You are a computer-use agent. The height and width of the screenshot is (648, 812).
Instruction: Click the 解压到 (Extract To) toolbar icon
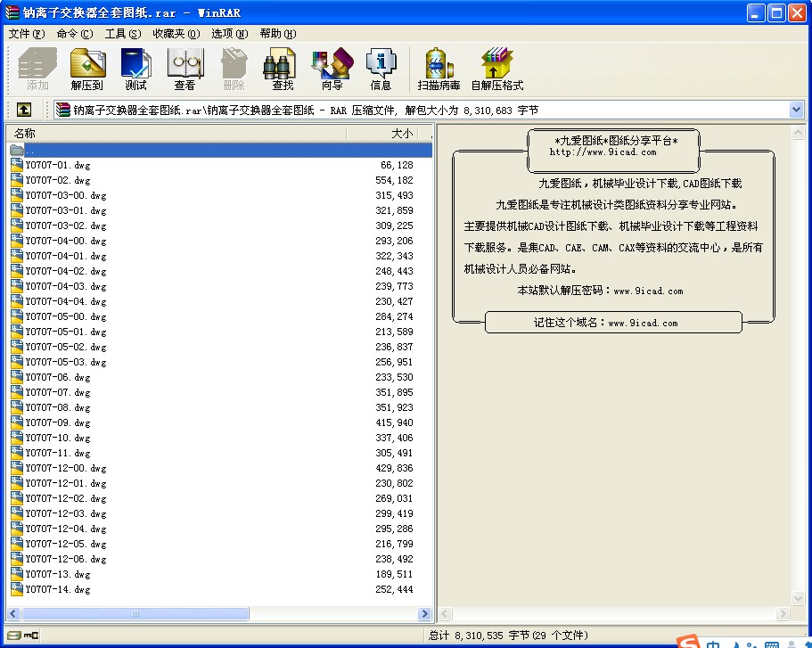87,69
